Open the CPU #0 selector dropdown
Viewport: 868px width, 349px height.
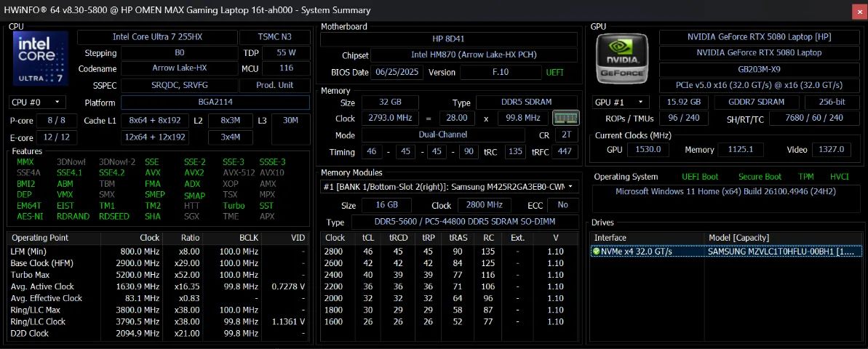(x=36, y=103)
